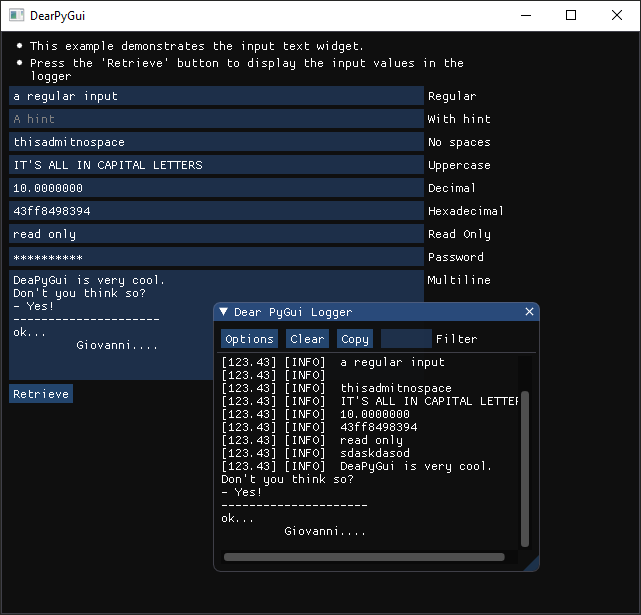641x615 pixels.
Task: Close the Dear PyGui Logger window
Action: tap(529, 312)
